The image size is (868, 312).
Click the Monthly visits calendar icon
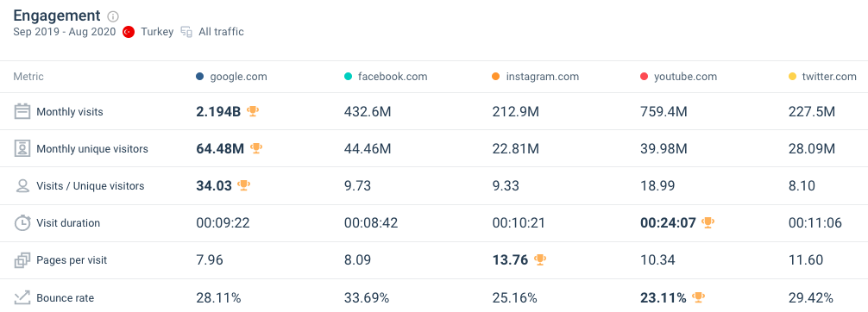pos(22,112)
